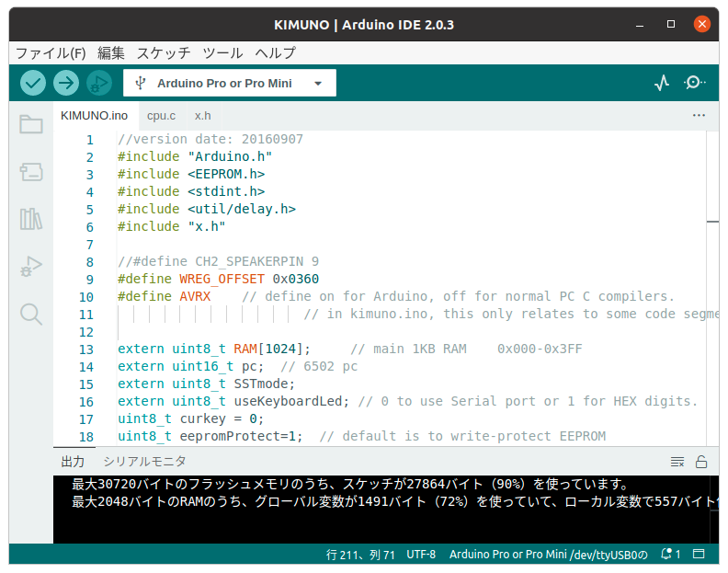Switch to the x.h tab
The width and height of the screenshot is (728, 573).
[203, 116]
